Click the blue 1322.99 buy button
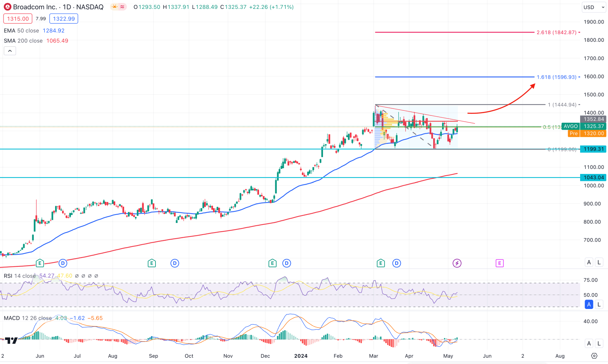The image size is (608, 364). [64, 19]
